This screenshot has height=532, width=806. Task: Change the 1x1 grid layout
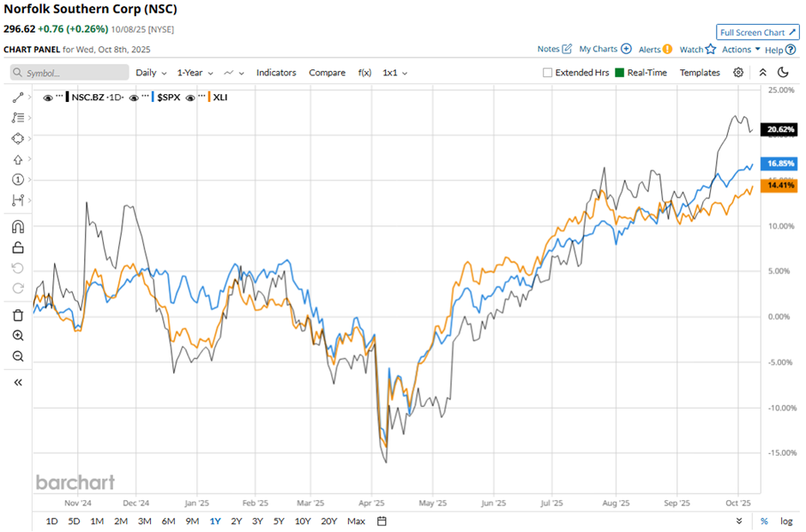coord(394,73)
